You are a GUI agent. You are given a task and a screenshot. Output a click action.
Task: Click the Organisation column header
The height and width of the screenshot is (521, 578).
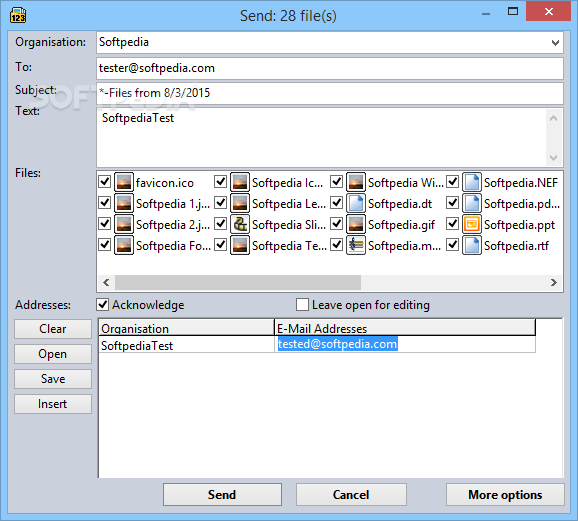coord(187,327)
